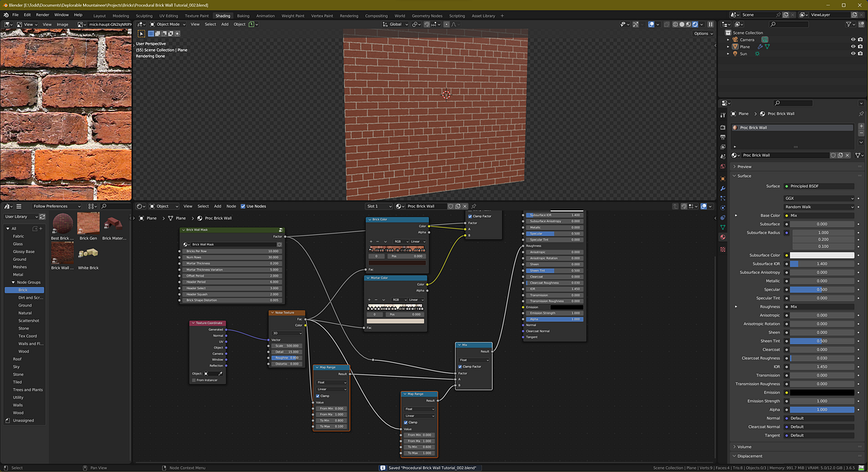The height and width of the screenshot is (472, 868).
Task: Toggle Clamp in the Map Range node
Action: click(x=318, y=395)
